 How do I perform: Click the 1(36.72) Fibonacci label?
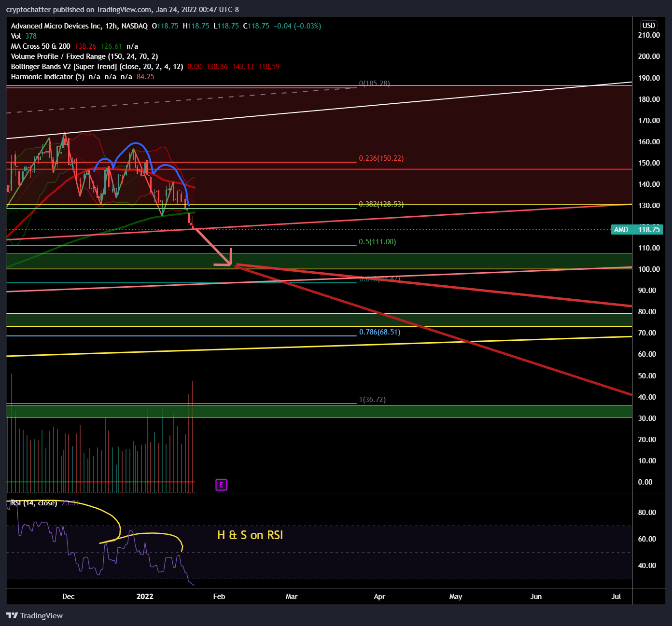point(373,400)
